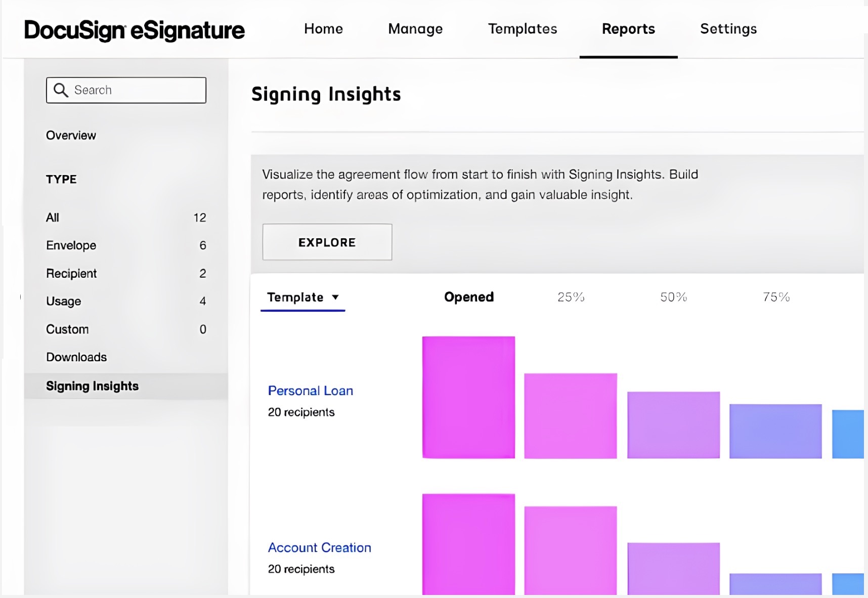868x598 pixels.
Task: Select Overview in the sidebar
Action: [x=71, y=135]
